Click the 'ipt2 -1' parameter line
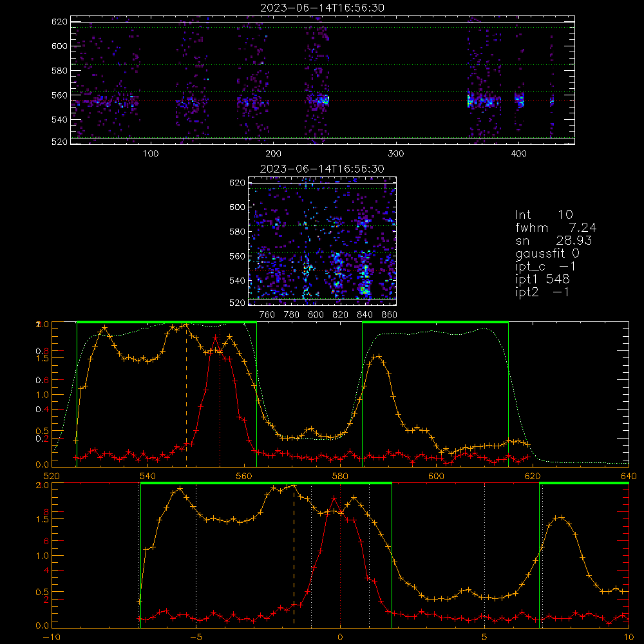The image size is (644, 644). [542, 292]
